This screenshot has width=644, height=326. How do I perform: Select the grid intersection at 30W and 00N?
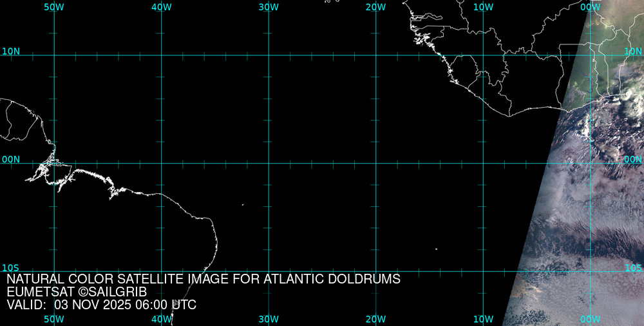[269, 163]
